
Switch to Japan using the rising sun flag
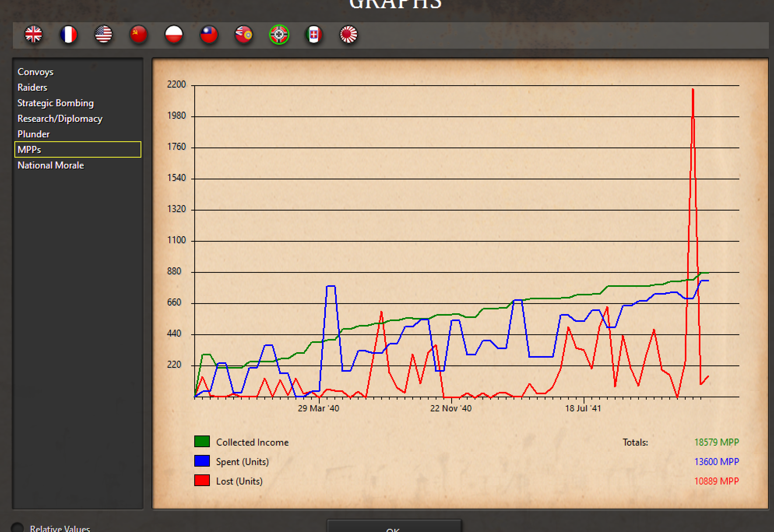pyautogui.click(x=348, y=35)
